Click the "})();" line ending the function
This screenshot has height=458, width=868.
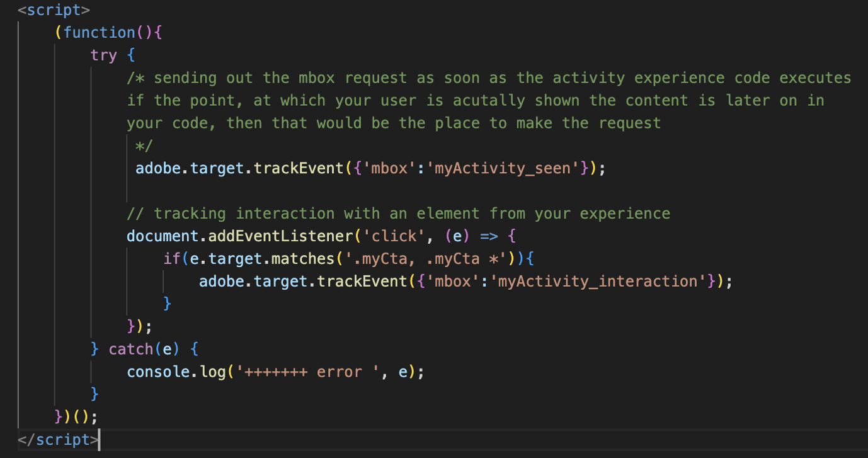point(77,417)
